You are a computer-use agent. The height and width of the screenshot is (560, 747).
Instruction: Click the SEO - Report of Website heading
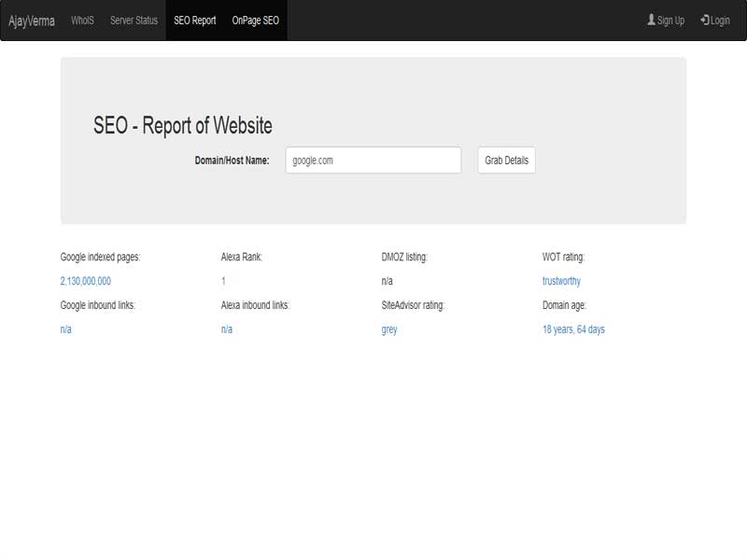[182, 121]
